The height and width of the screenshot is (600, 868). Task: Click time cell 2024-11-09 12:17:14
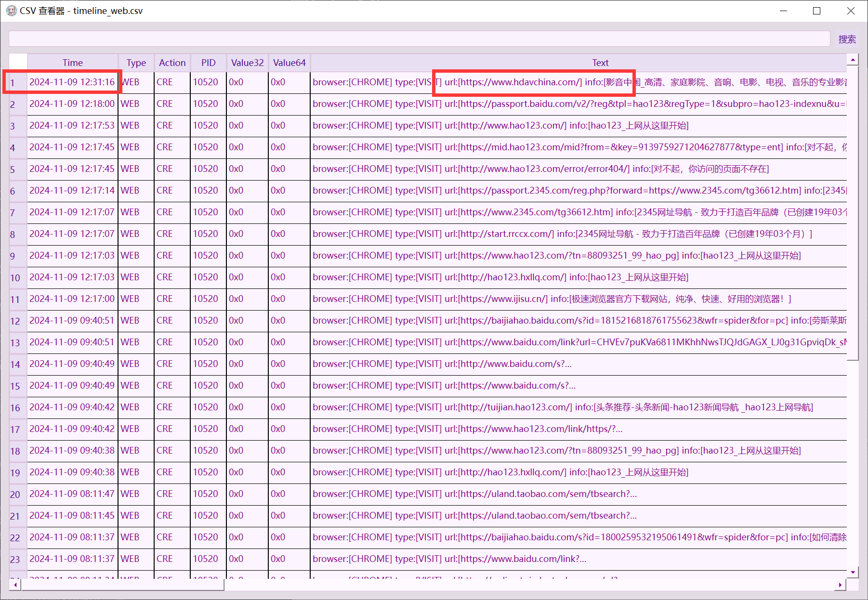coord(73,191)
